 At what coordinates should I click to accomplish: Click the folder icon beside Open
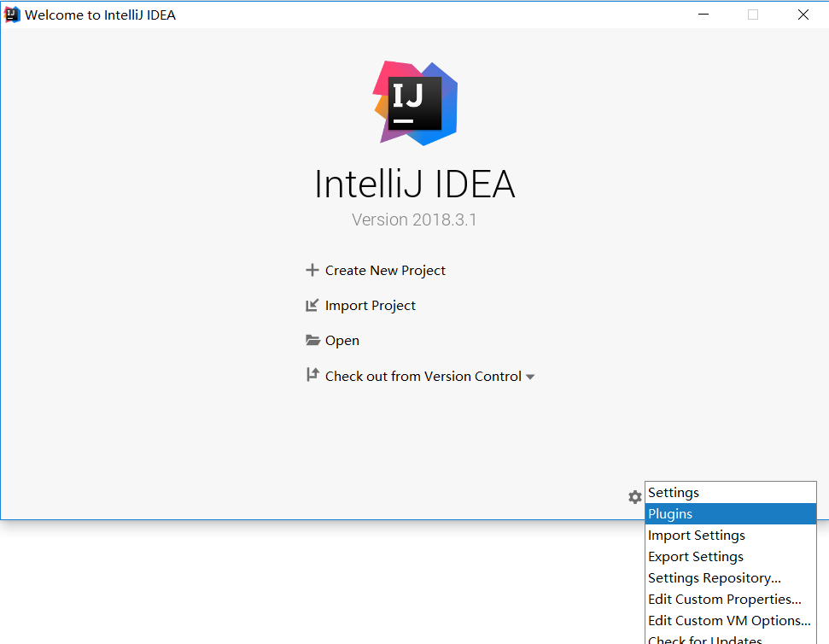(312, 340)
